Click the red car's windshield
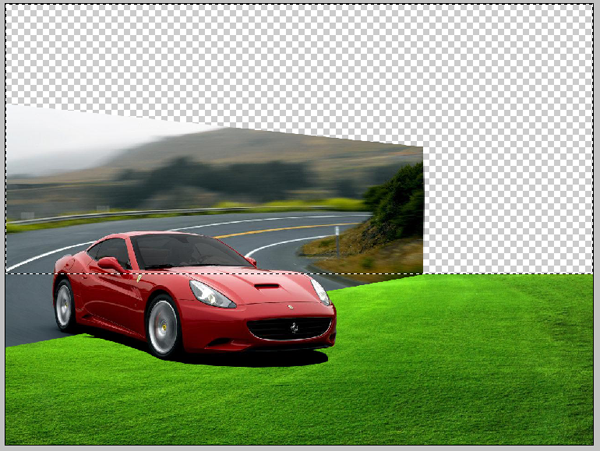The height and width of the screenshot is (451, 600). [x=191, y=251]
